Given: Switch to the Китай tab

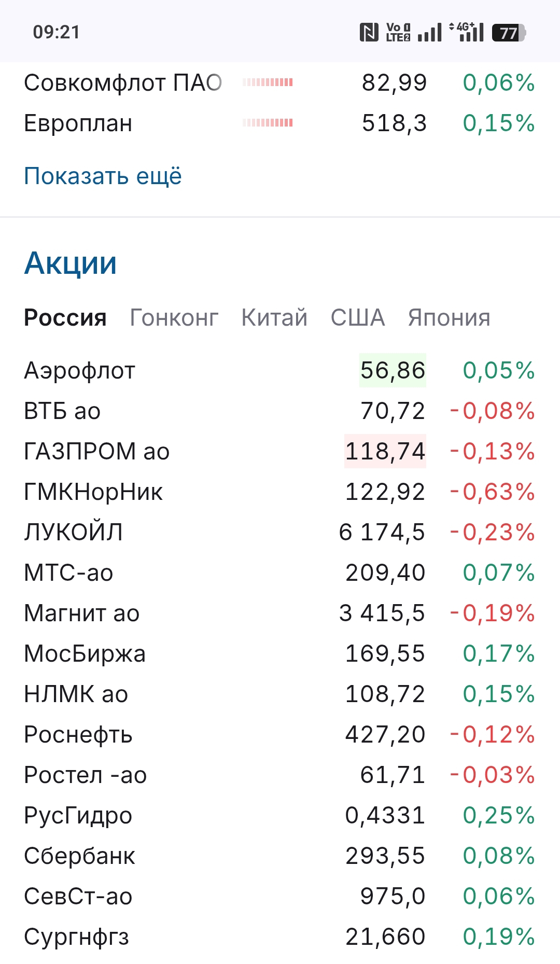Looking at the screenshot, I should (x=274, y=318).
